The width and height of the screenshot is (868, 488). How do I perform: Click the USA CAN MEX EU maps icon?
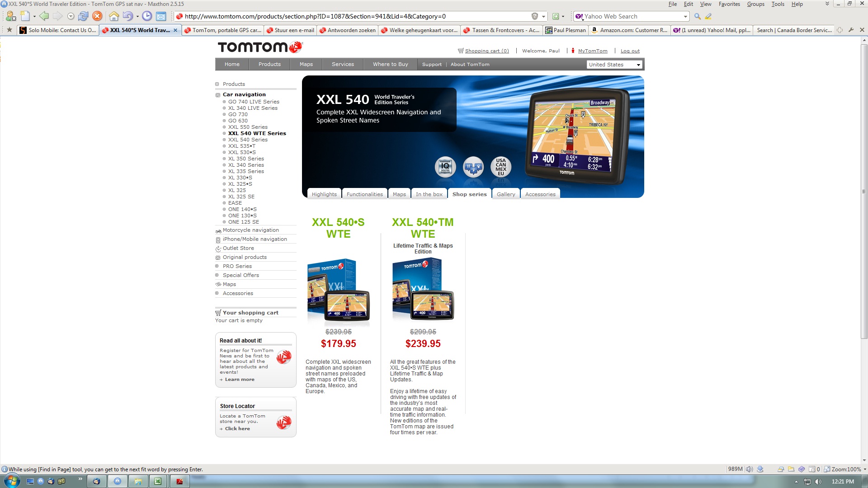(501, 167)
